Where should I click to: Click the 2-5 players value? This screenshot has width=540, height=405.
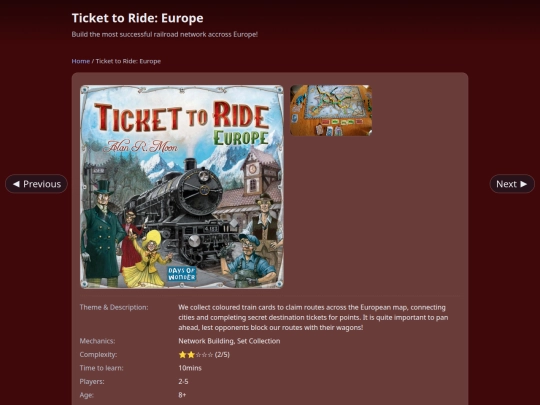[x=183, y=382]
